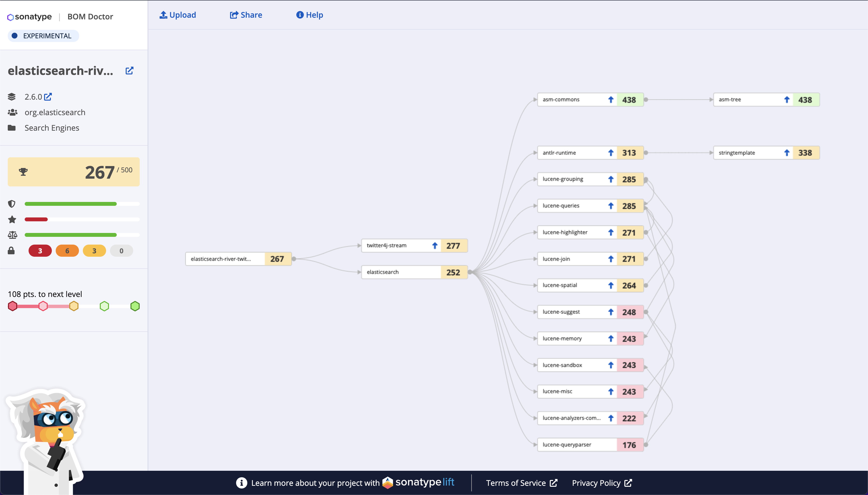Select the stringtemplate node
The width and height of the screenshot is (868, 495).
coord(767,153)
